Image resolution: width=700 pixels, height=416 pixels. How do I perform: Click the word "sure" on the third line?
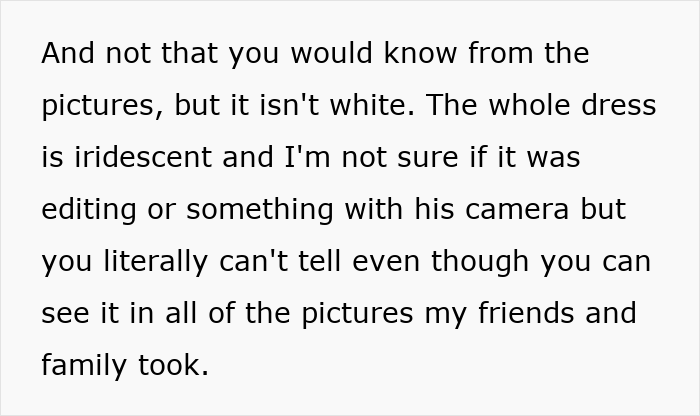(x=428, y=158)
